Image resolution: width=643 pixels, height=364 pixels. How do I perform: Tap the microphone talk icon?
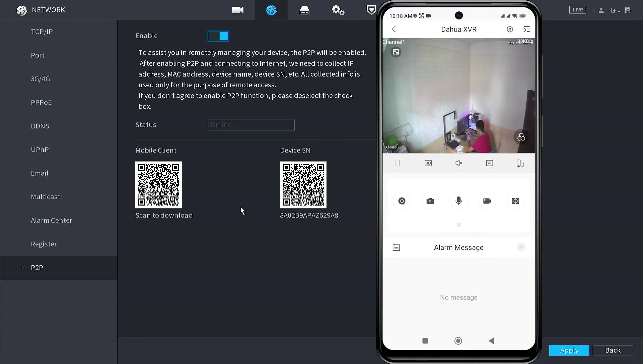[458, 201]
